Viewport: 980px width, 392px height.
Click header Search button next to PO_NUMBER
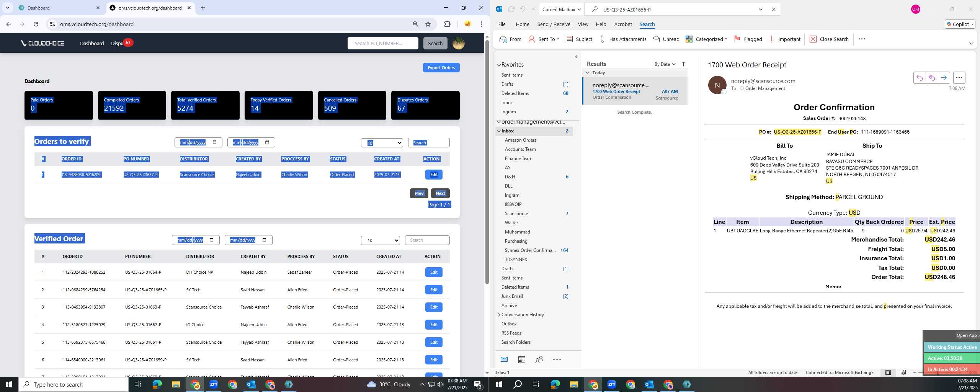pyautogui.click(x=435, y=43)
